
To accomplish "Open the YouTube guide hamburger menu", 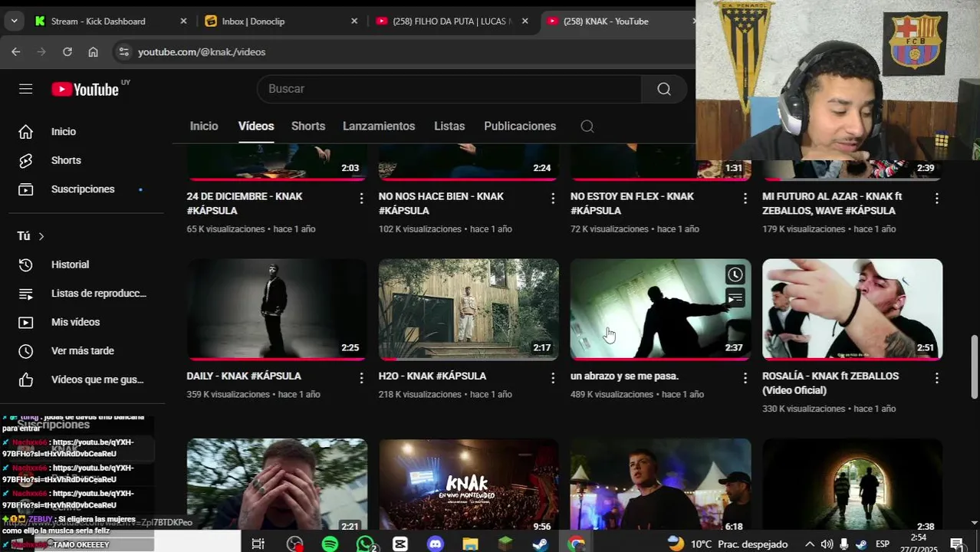I will click(x=25, y=89).
